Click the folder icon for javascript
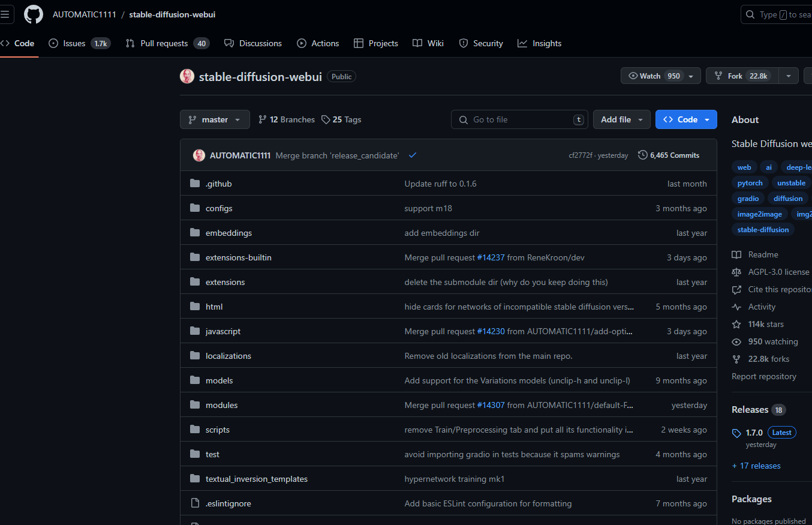Screen dimensions: 812x525 coord(195,331)
